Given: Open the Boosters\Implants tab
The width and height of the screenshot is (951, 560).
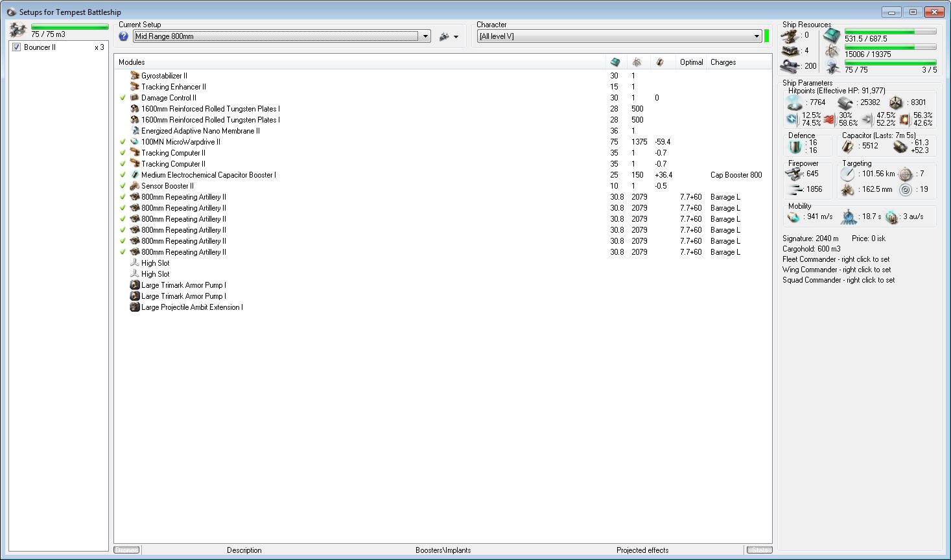Looking at the screenshot, I should tap(443, 550).
